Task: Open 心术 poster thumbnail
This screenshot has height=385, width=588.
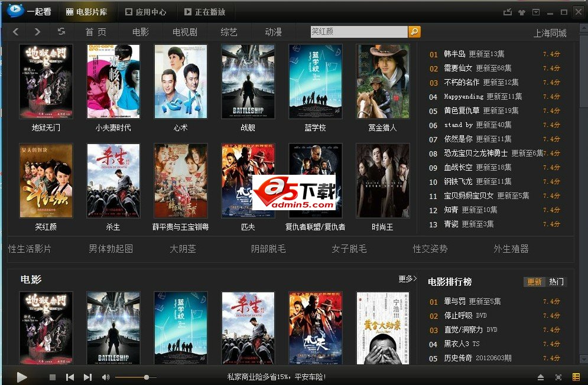Action: click(181, 81)
